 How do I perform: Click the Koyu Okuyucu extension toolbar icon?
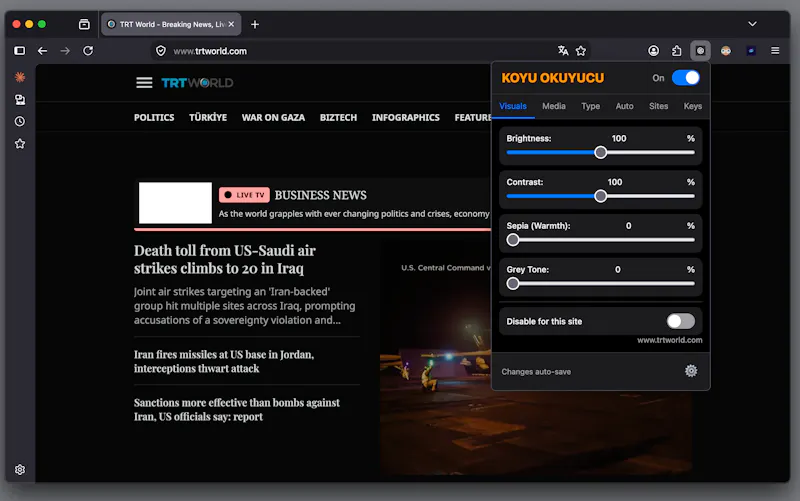point(701,51)
